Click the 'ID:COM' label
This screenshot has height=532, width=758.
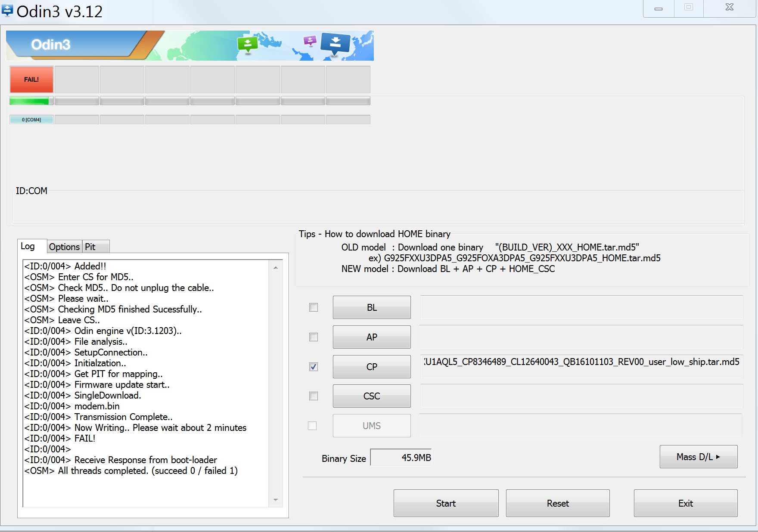coord(31,191)
